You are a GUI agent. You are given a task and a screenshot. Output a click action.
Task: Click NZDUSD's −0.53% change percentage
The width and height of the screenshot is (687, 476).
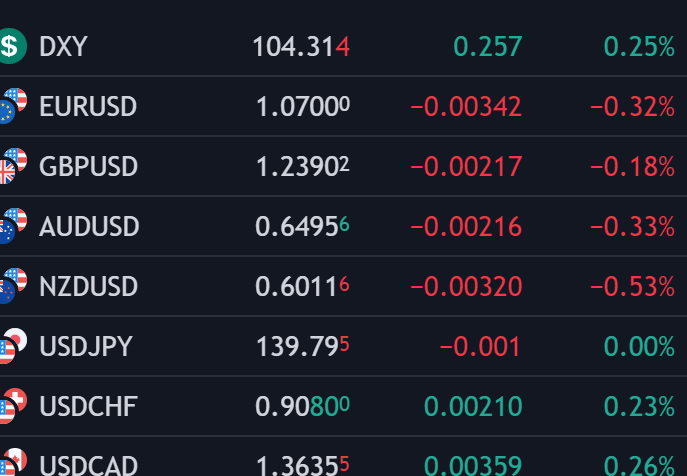pyautogui.click(x=632, y=287)
